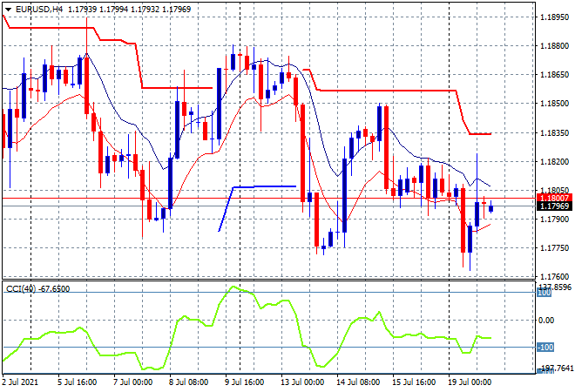Click the 1.17750 price scale label
575x392 pixels.
tap(554, 248)
